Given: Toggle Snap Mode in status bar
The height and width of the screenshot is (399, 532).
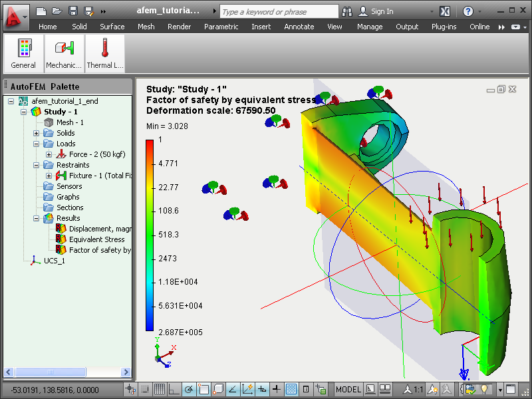Looking at the screenshot, I should coord(145,389).
